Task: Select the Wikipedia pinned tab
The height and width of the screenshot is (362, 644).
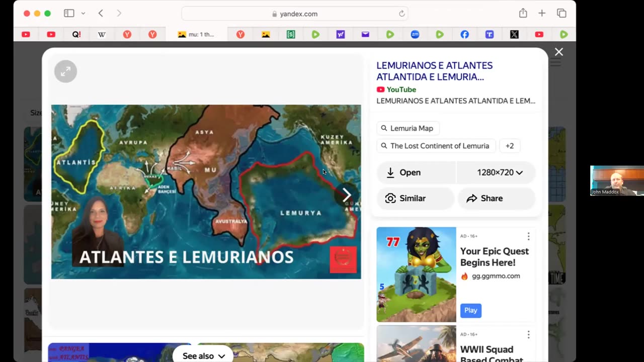Action: [x=102, y=35]
